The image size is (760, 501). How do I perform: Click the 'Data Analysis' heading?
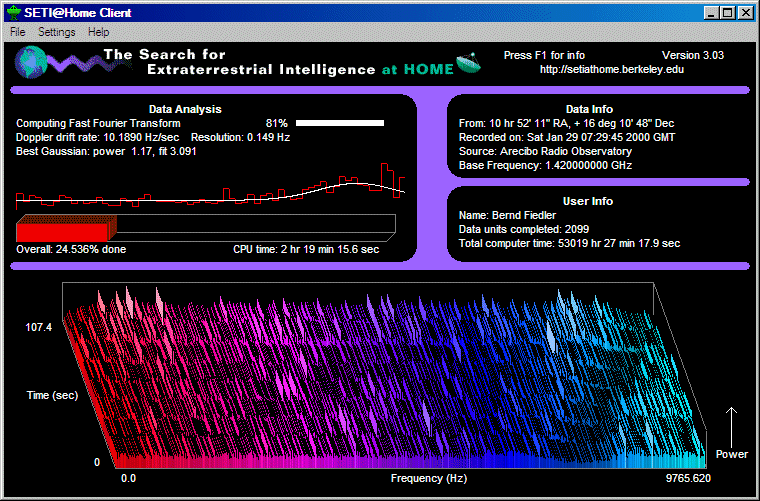click(x=185, y=110)
